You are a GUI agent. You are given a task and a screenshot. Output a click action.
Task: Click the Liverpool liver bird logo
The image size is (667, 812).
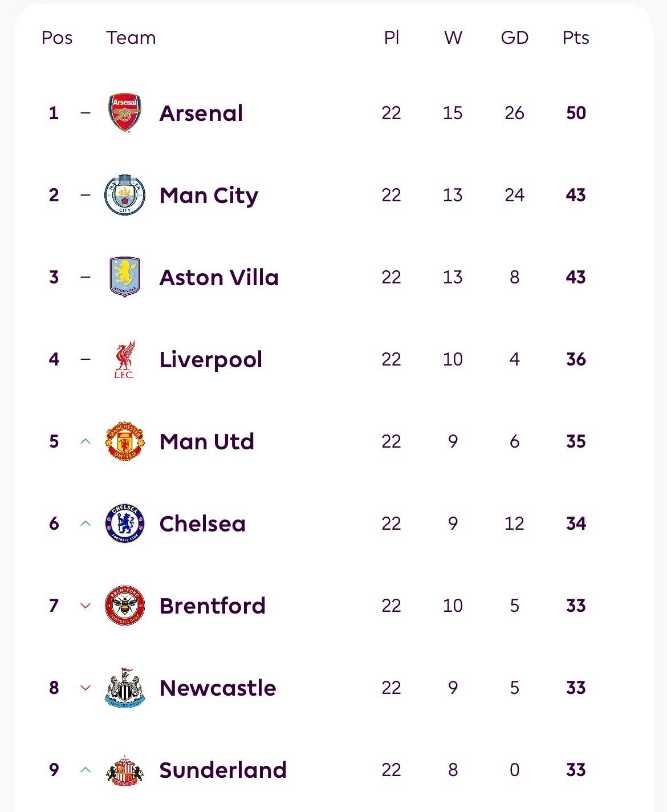pyautogui.click(x=124, y=359)
